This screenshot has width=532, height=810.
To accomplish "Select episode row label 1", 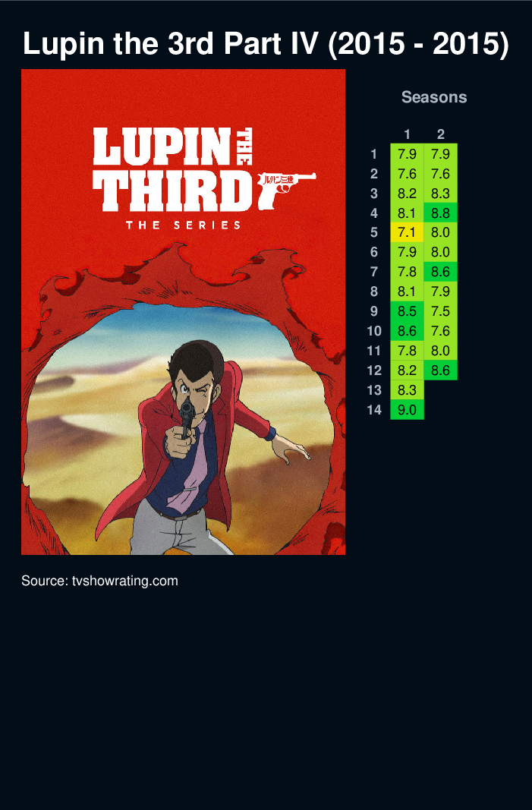I will 374,154.
